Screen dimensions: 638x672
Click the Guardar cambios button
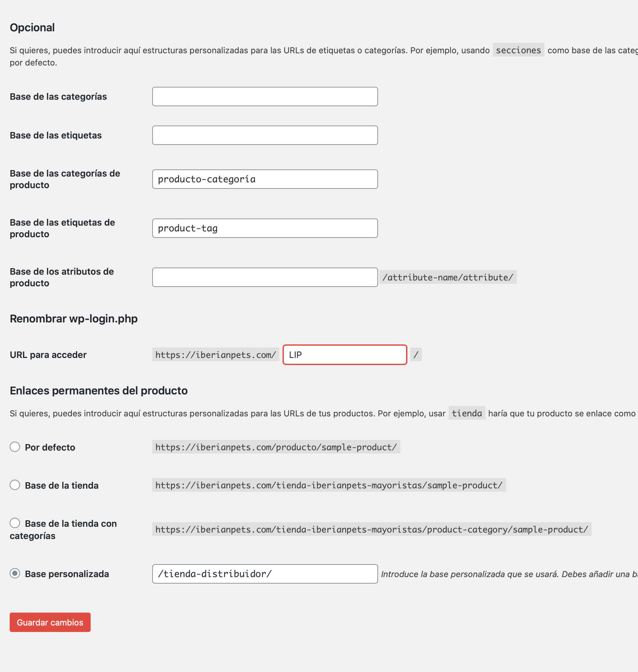[50, 622]
